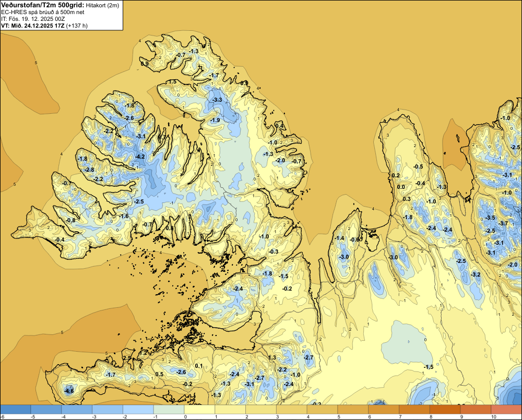Click the '-1.9' temperature value
This screenshot has width=522, height=420.
point(216,120)
